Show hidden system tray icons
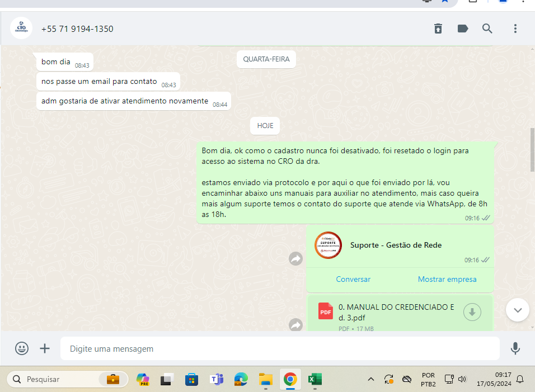This screenshot has height=392, width=535. [371, 379]
